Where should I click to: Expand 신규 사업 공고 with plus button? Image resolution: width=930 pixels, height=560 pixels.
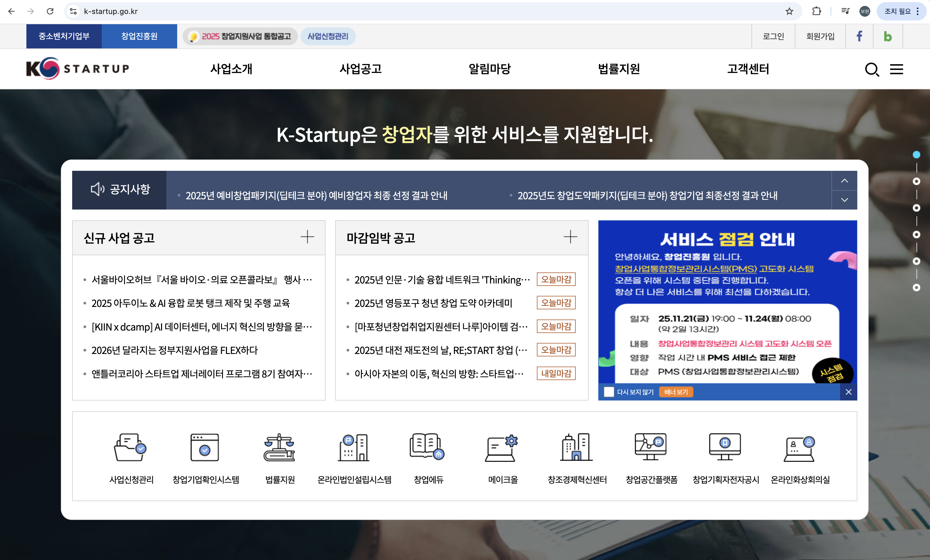307,237
